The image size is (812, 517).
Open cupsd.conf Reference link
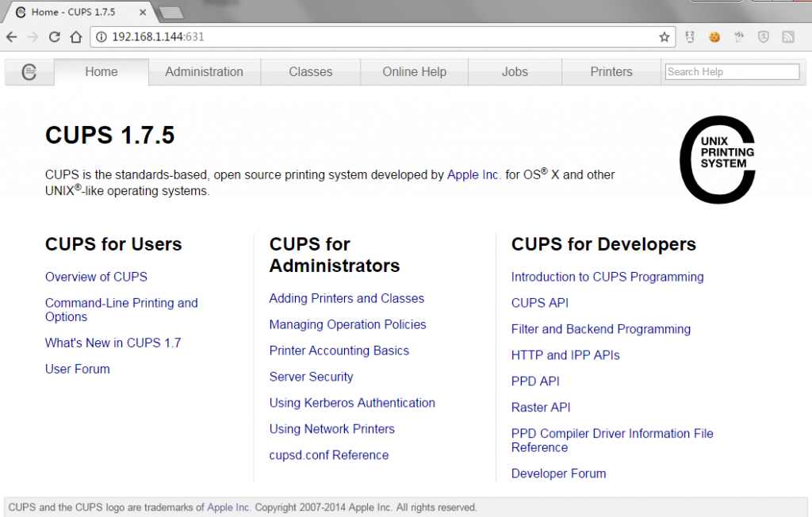click(329, 455)
